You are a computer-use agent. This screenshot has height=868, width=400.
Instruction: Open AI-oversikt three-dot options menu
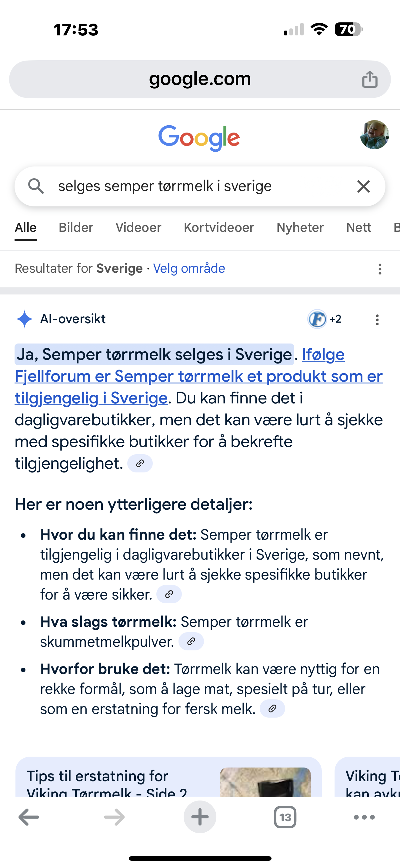pos(377,319)
